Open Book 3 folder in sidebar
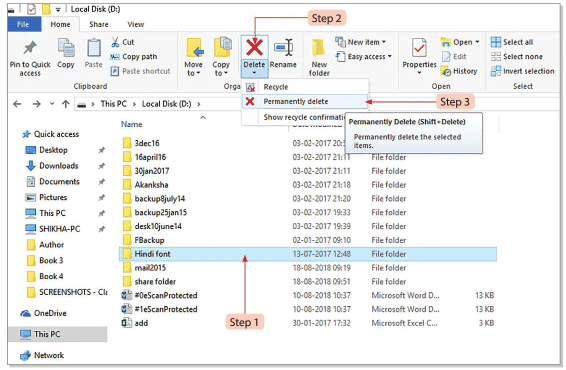 pos(45,260)
